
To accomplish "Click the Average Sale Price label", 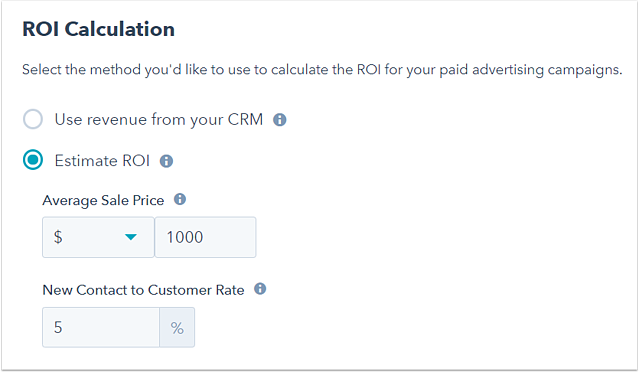I will tap(103, 200).
